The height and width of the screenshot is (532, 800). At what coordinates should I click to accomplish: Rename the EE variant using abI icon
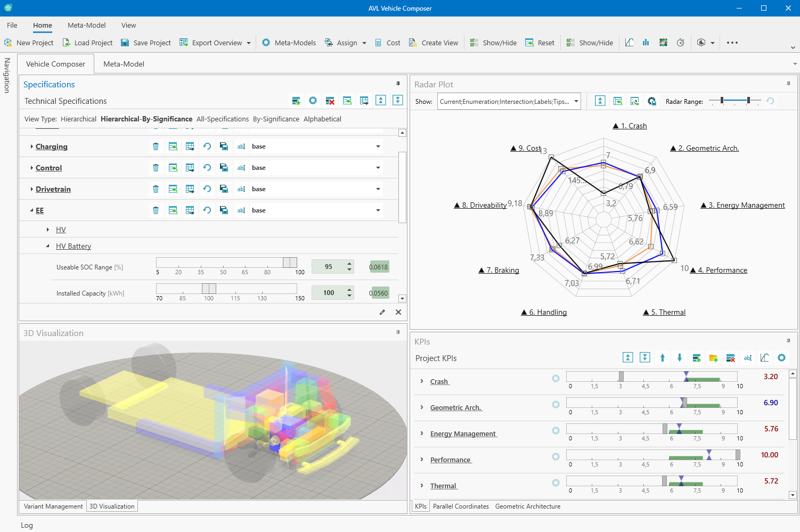[x=241, y=210]
